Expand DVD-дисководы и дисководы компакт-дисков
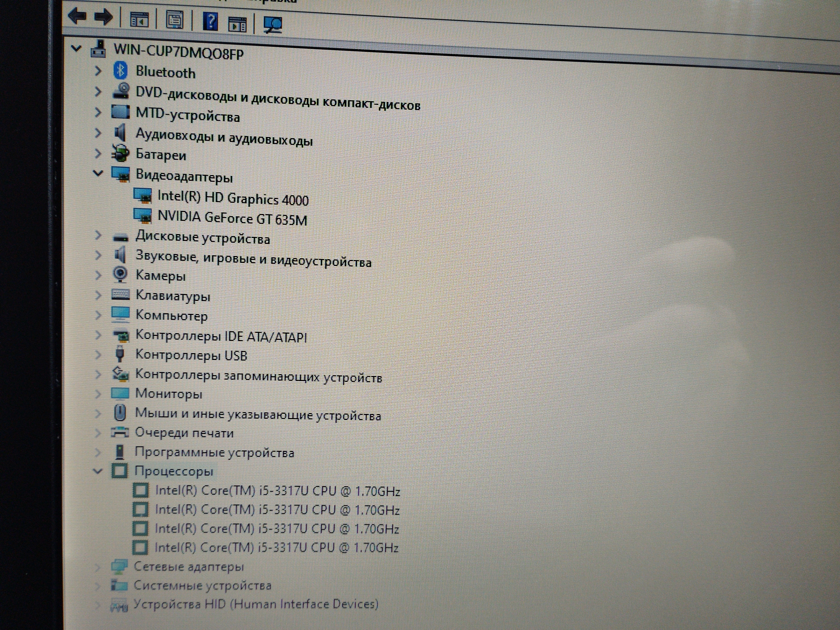 98,91
